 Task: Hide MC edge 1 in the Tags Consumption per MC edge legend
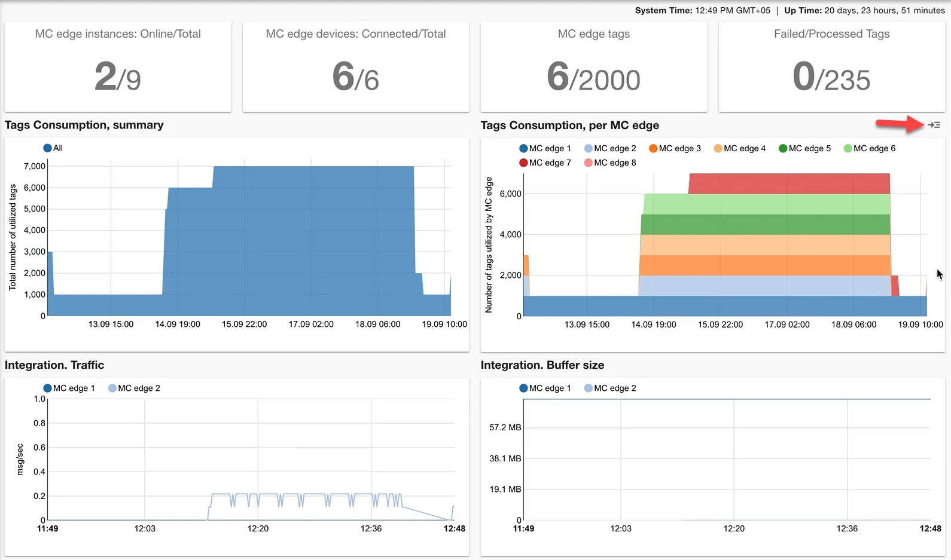coord(545,148)
